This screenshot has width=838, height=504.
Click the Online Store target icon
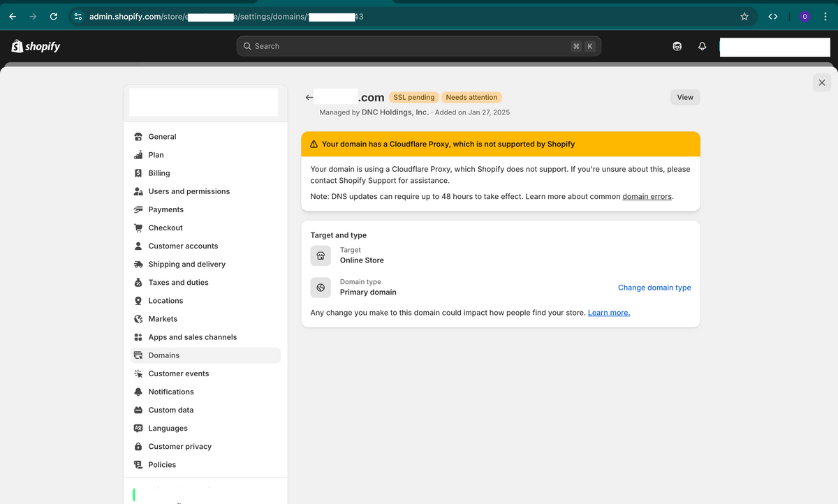tap(321, 255)
